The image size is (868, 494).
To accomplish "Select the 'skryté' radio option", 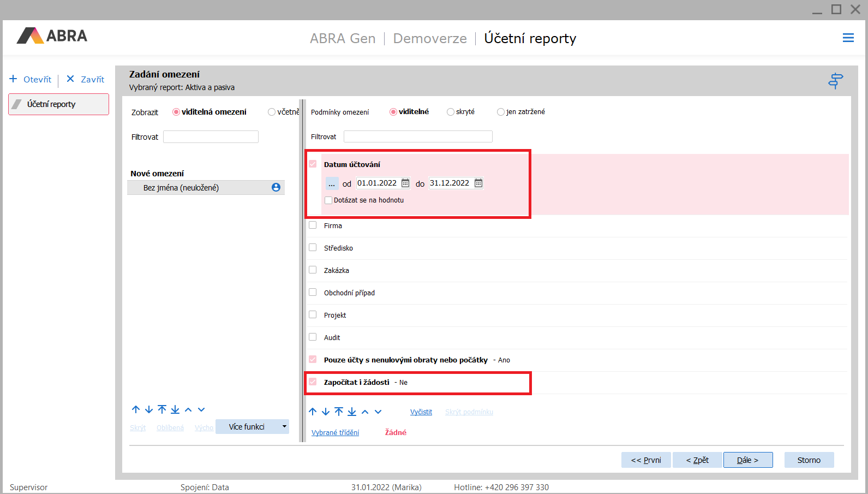I will [x=451, y=112].
